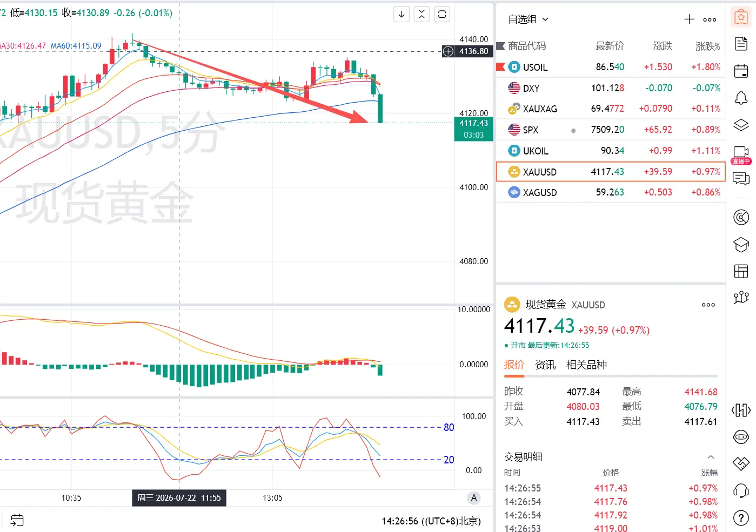Open the news document sidebar icon

coord(741,44)
